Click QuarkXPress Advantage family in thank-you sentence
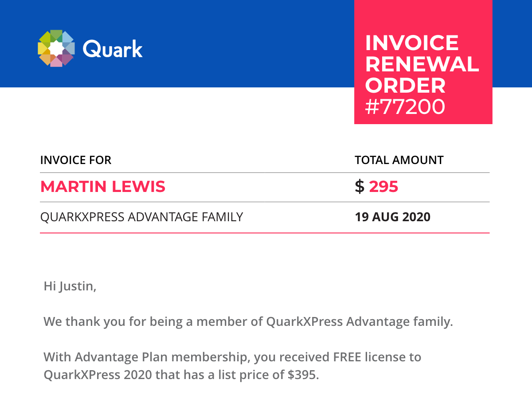 359,322
